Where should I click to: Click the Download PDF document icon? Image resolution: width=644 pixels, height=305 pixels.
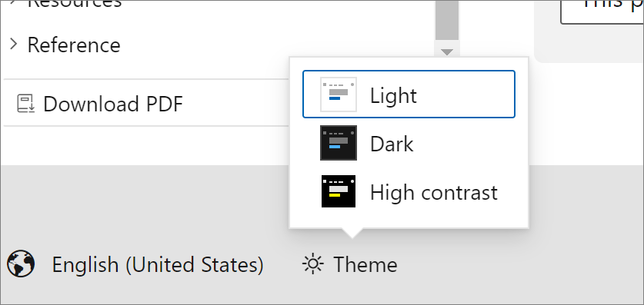[27, 103]
